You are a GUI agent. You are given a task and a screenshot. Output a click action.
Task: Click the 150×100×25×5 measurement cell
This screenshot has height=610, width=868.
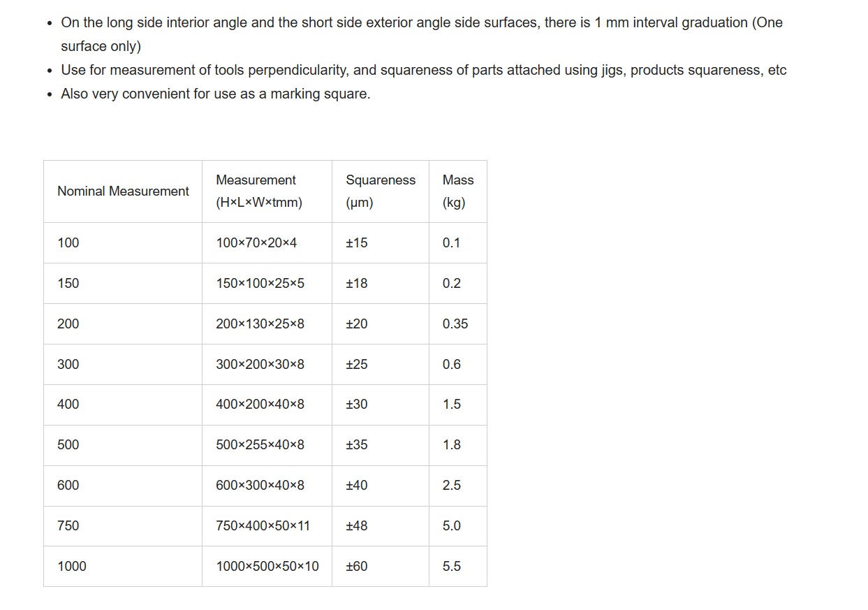point(267,284)
